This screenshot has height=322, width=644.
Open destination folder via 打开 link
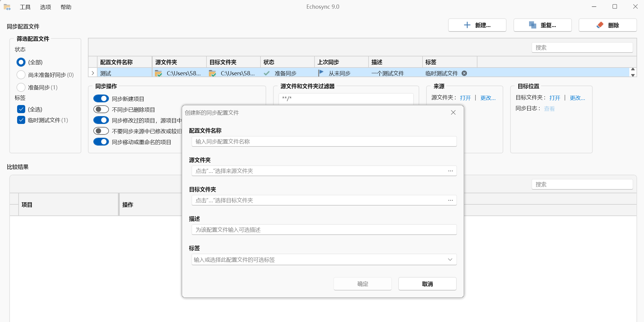click(555, 98)
